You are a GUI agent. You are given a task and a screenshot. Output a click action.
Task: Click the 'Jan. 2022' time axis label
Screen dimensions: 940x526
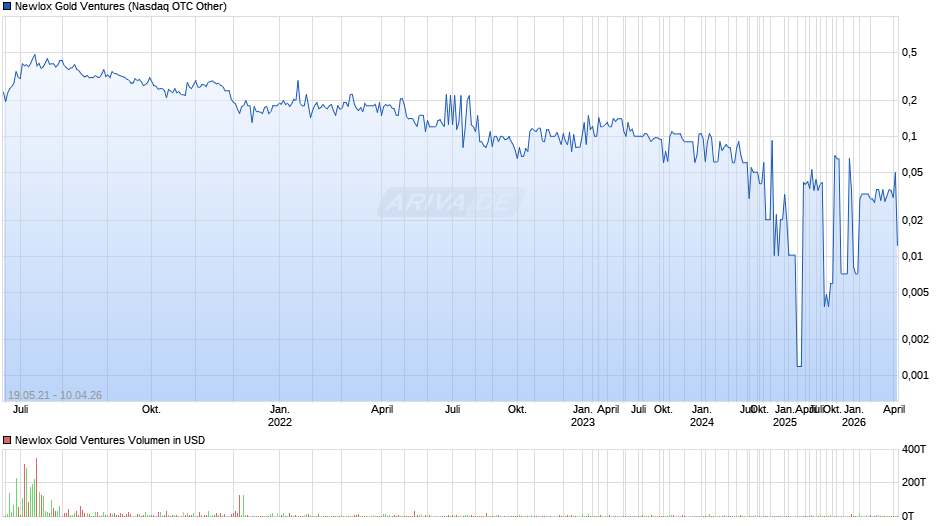[x=279, y=416]
